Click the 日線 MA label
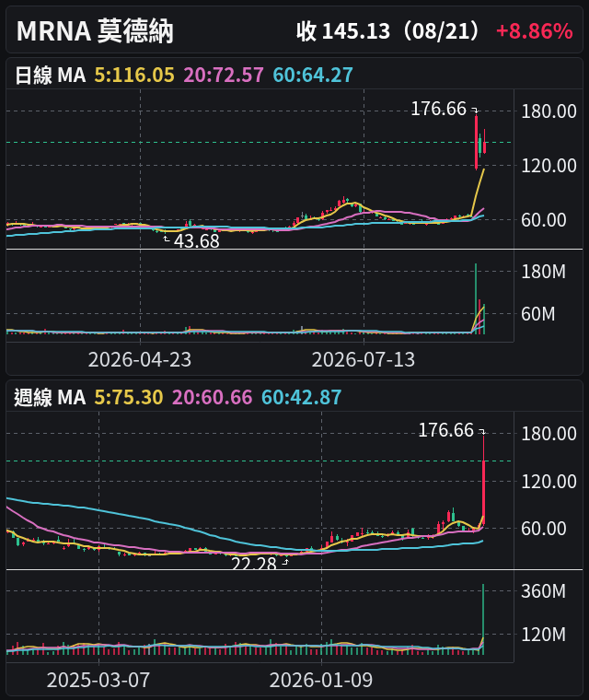This screenshot has height=700, width=589. 50,75
